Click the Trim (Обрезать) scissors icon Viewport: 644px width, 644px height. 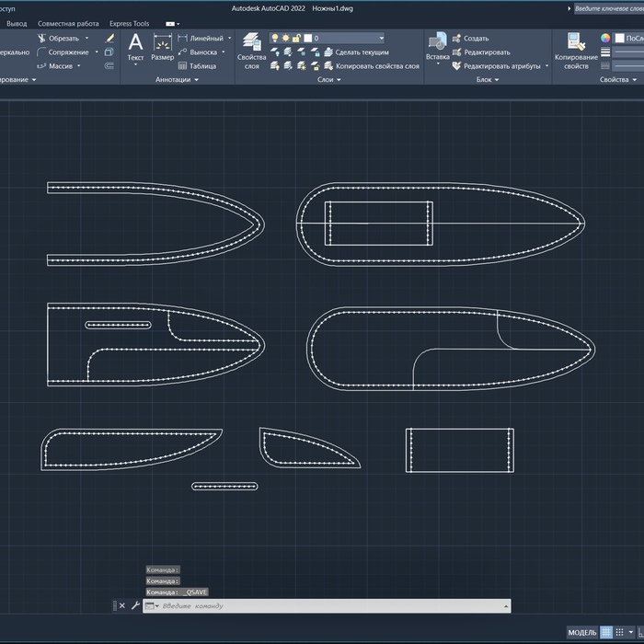42,39
